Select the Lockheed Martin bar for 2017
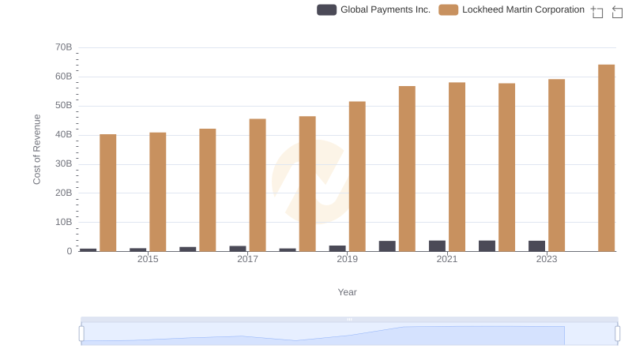Image resolution: width=632 pixels, height=364 pixels. click(x=258, y=185)
